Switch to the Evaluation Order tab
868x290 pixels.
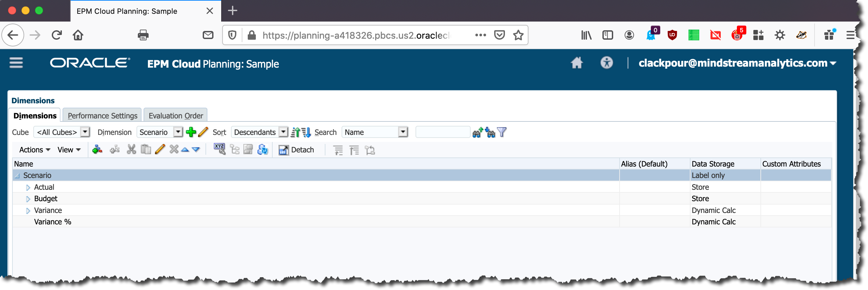tap(175, 116)
